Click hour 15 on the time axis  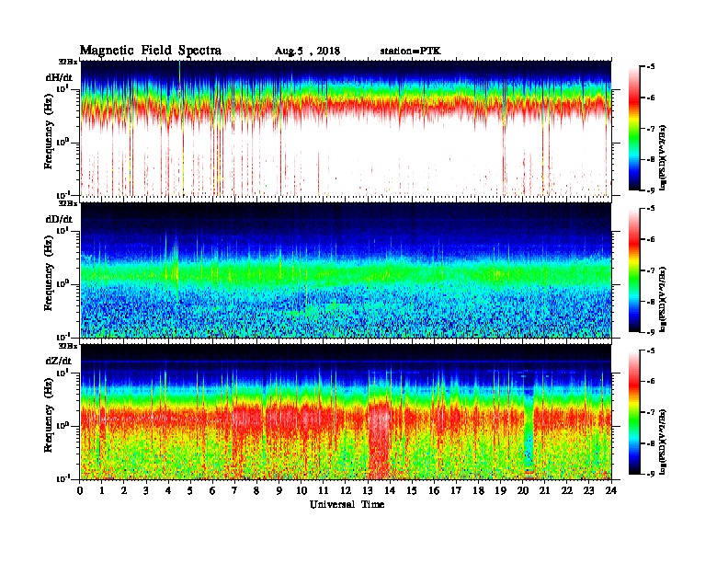pos(412,491)
